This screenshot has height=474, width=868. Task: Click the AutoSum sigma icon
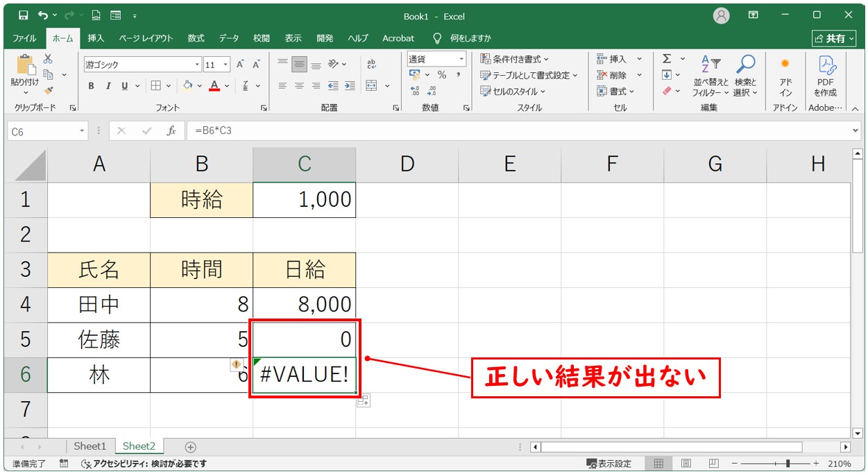pyautogui.click(x=667, y=59)
